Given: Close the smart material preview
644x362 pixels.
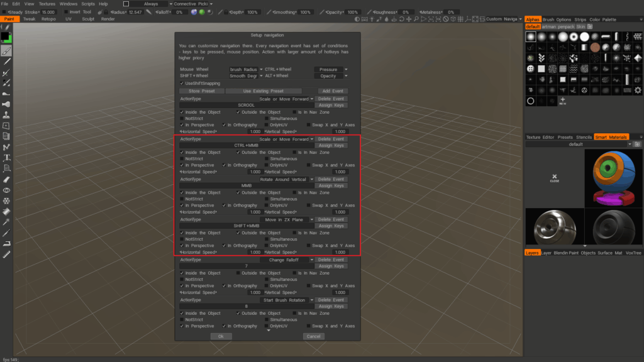Looking at the screenshot, I should (x=555, y=178).
